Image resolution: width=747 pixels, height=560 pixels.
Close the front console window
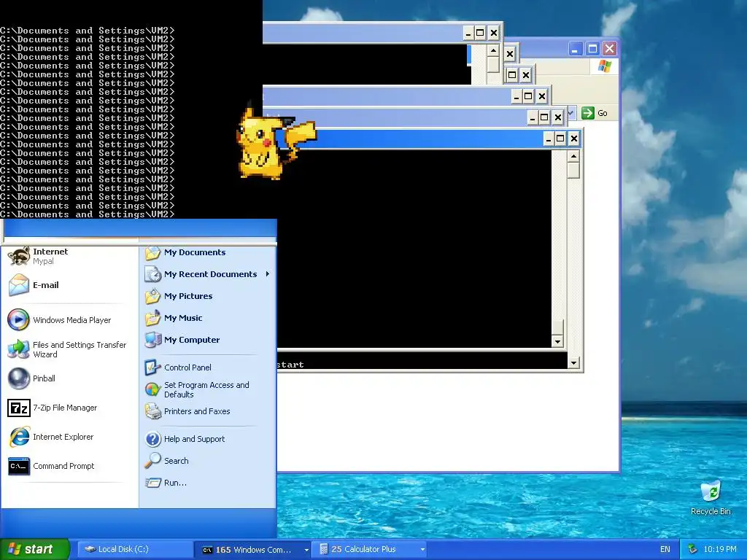tap(574, 139)
